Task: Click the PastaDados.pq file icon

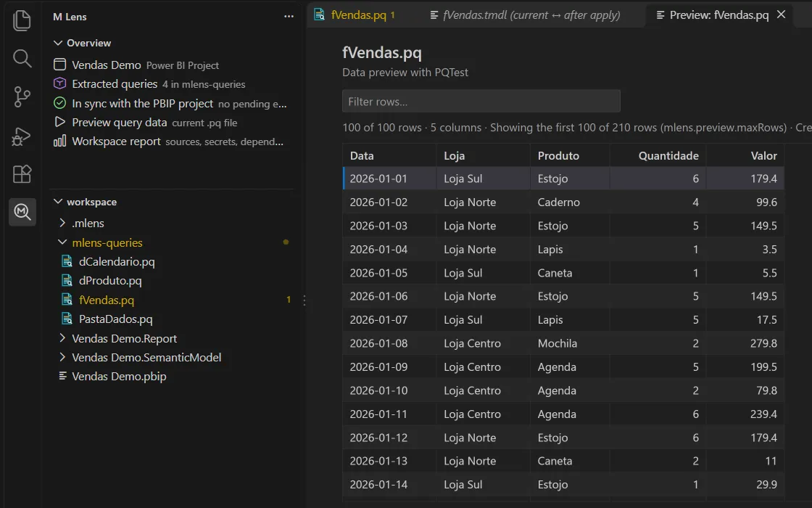Action: pyautogui.click(x=67, y=319)
